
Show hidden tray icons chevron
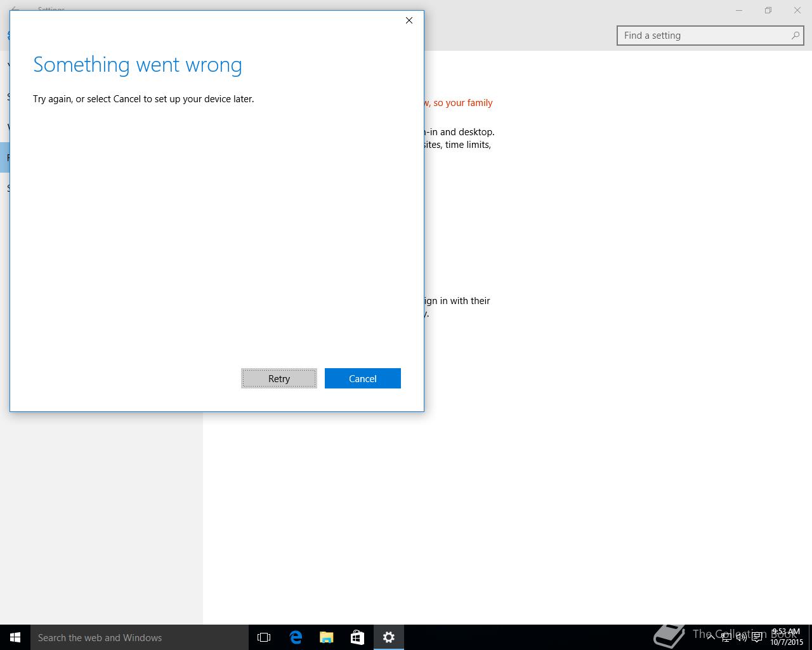[x=710, y=637]
